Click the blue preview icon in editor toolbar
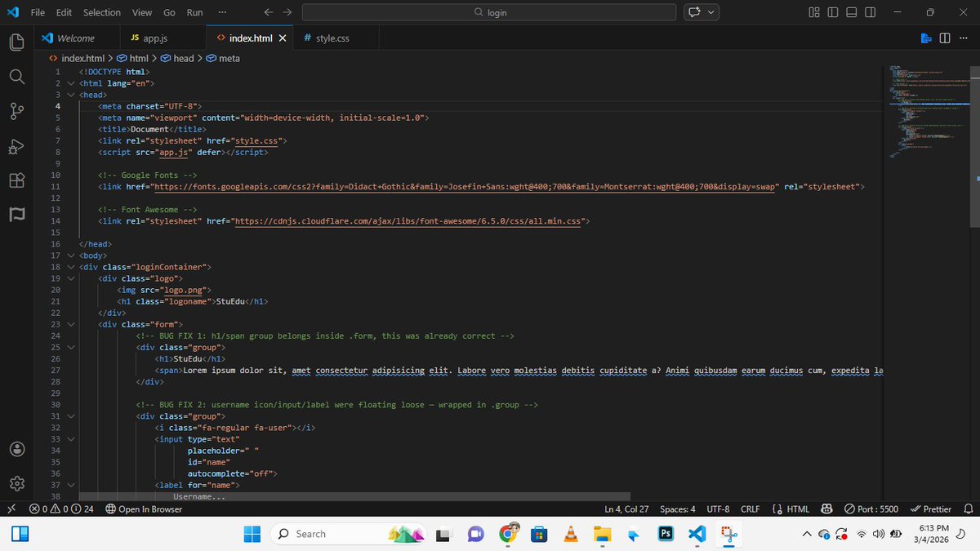 click(x=926, y=38)
